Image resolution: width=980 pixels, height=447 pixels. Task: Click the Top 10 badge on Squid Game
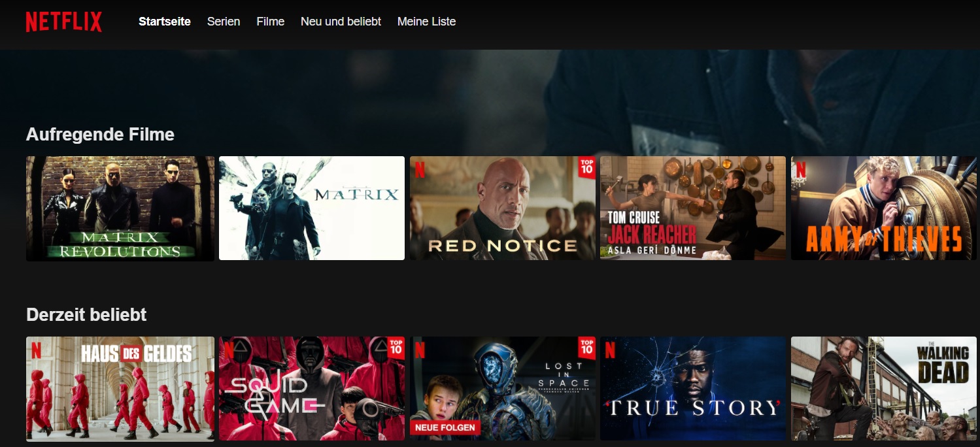click(x=396, y=348)
